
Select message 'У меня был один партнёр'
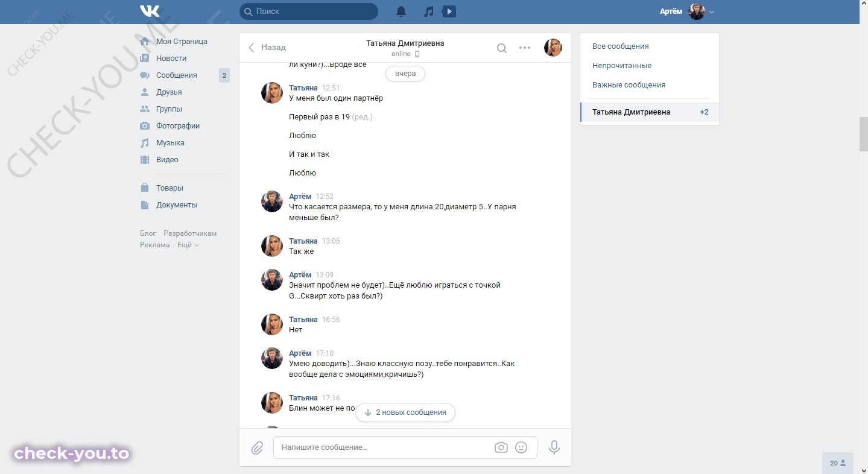pos(336,98)
